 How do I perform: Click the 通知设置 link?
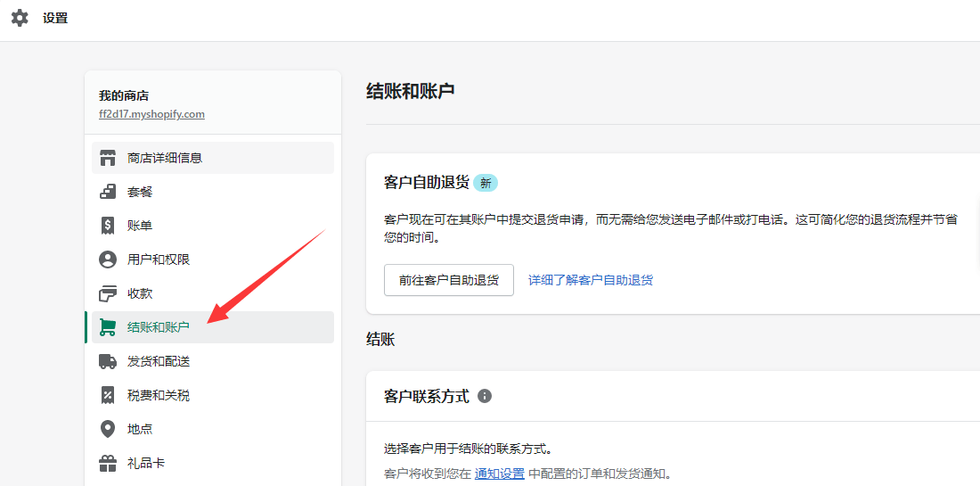(500, 474)
